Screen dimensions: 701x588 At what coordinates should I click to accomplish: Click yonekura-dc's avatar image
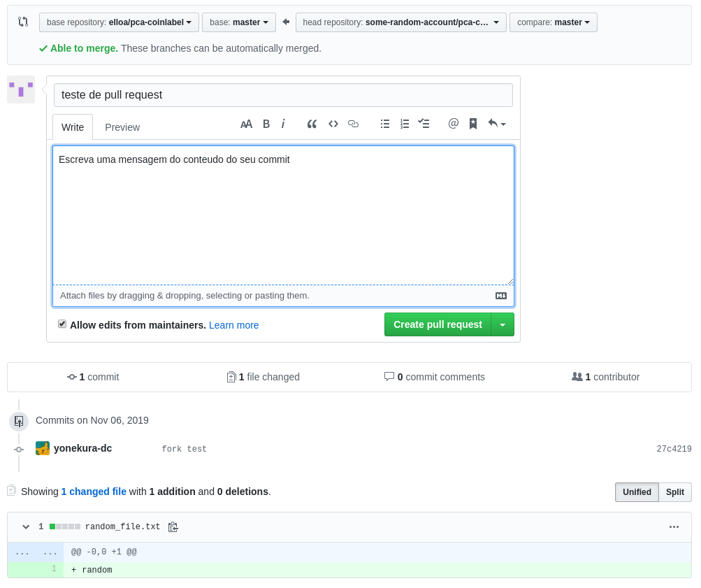pyautogui.click(x=43, y=448)
